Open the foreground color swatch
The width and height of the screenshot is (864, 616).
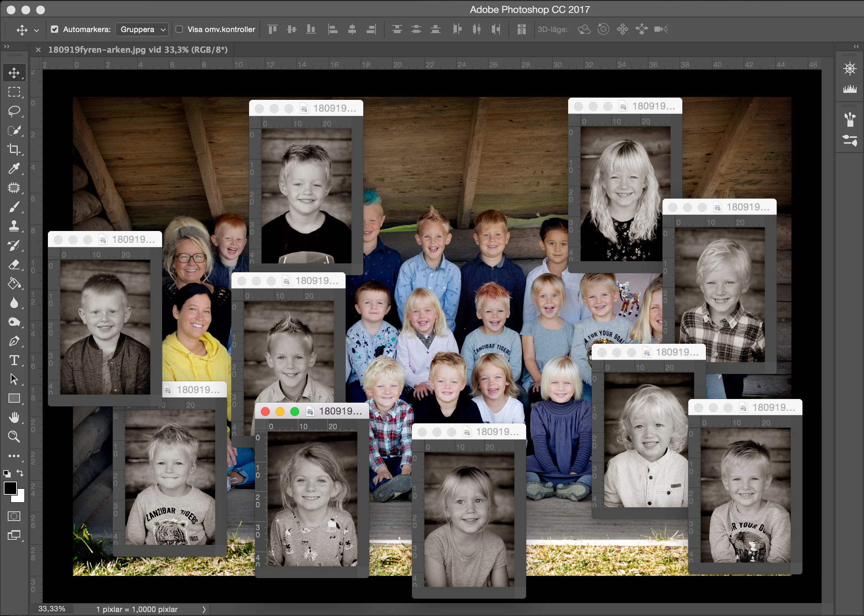pyautogui.click(x=10, y=488)
